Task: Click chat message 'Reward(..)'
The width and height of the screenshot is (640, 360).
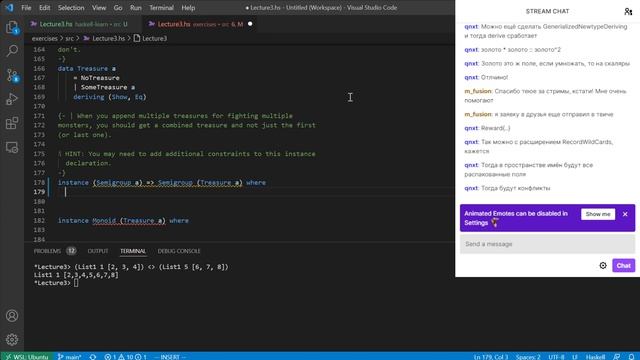Action: click(x=496, y=128)
